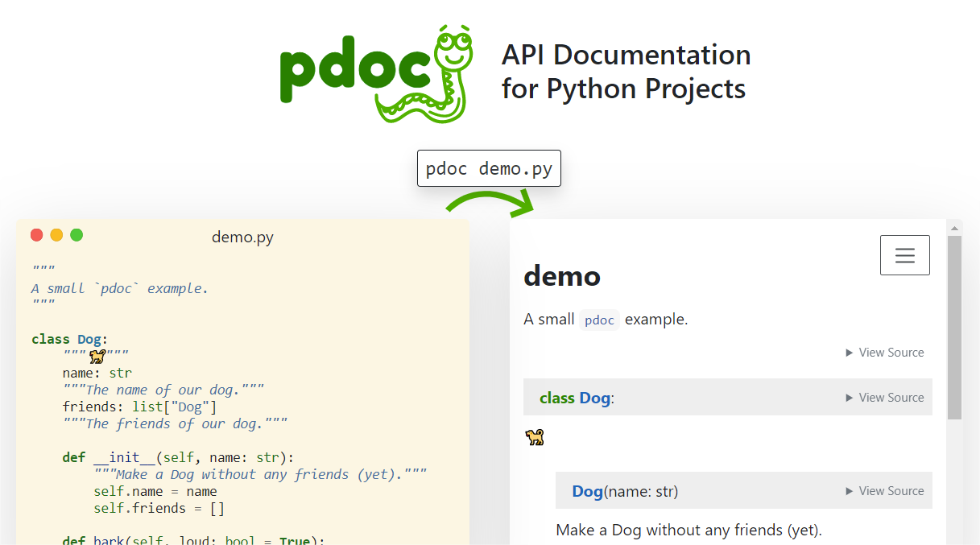Click the 'friends: list["Dog"]' code line
The height and width of the screenshot is (545, 980).
tap(139, 407)
